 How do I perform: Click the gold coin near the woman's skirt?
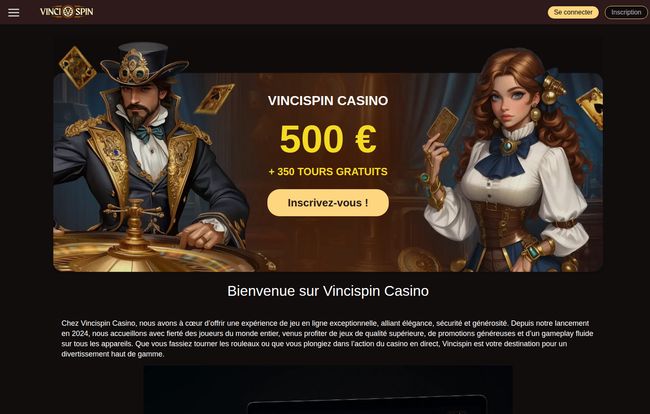tap(419, 260)
